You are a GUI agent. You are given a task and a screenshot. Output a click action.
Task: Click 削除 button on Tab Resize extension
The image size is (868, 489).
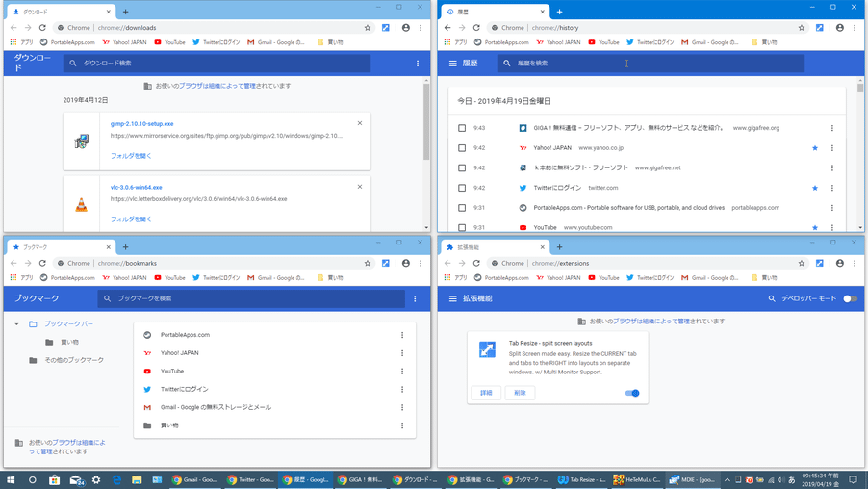click(x=520, y=393)
